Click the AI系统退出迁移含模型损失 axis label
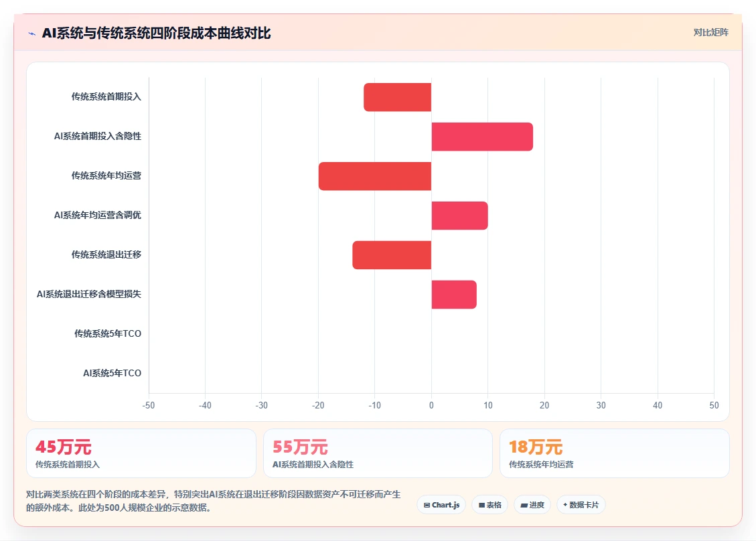Viewport: 756px width, 541px height. [88, 294]
